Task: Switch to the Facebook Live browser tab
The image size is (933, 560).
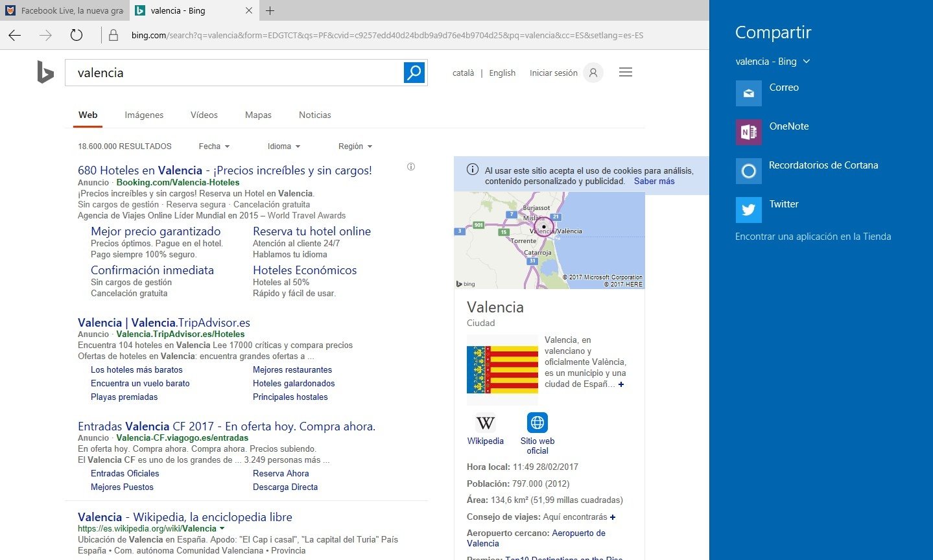Action: pyautogui.click(x=65, y=10)
